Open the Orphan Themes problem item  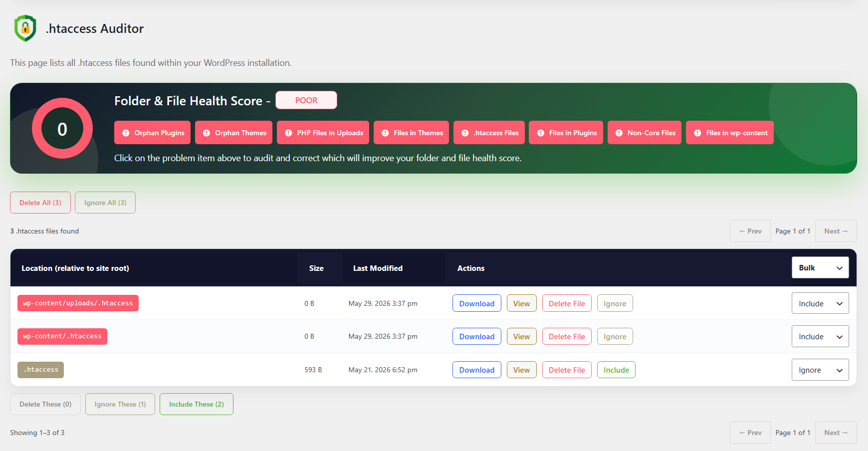pyautogui.click(x=233, y=133)
